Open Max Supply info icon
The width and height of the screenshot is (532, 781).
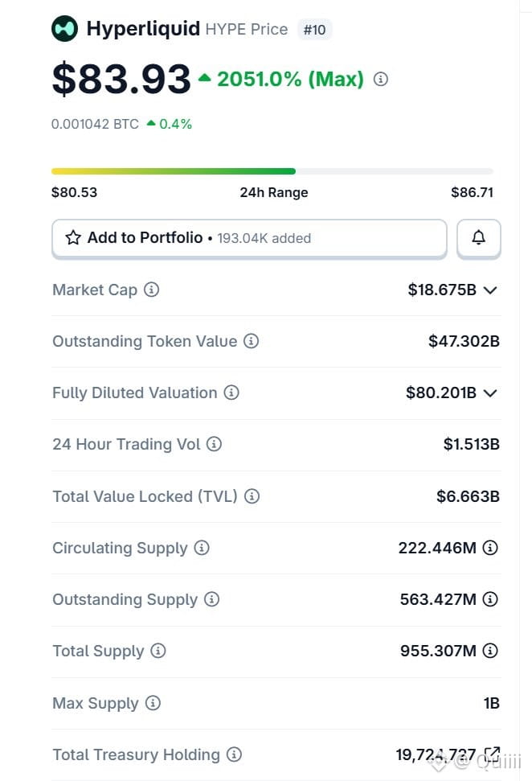click(x=153, y=703)
